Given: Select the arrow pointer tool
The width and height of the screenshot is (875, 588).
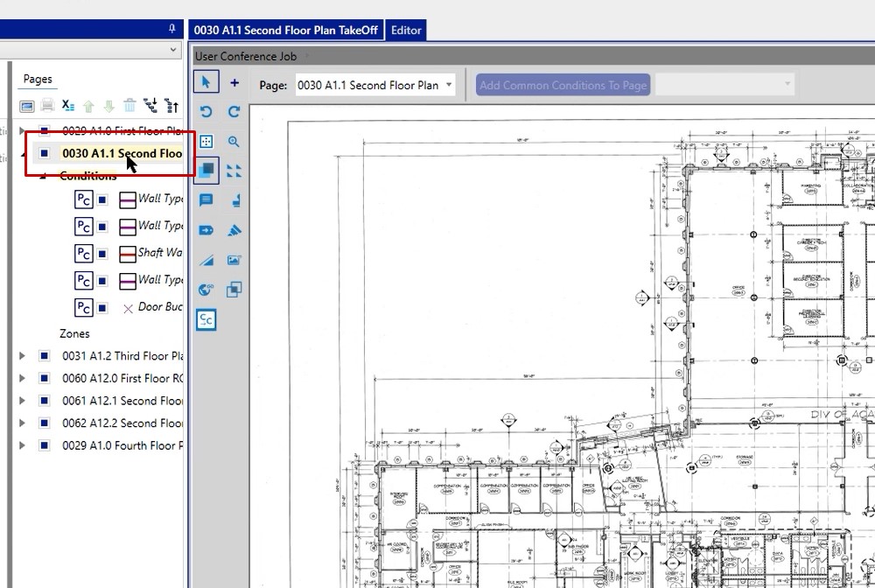Looking at the screenshot, I should pyautogui.click(x=206, y=82).
